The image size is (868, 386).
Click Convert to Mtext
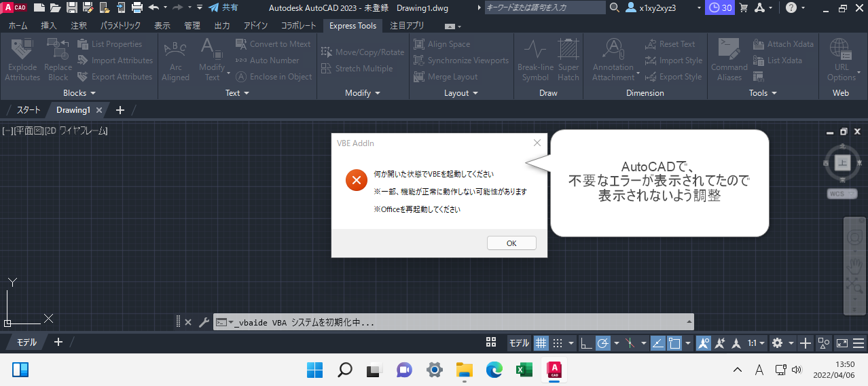pos(273,44)
